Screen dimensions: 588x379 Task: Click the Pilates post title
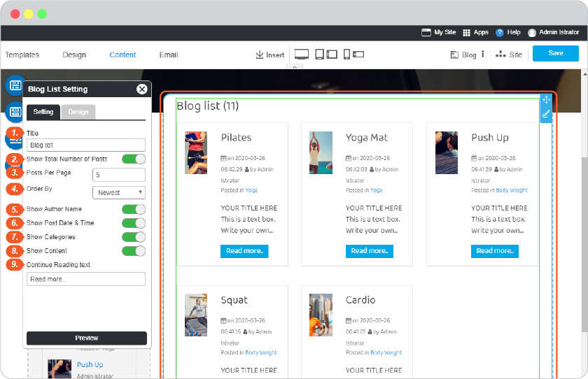(x=237, y=138)
